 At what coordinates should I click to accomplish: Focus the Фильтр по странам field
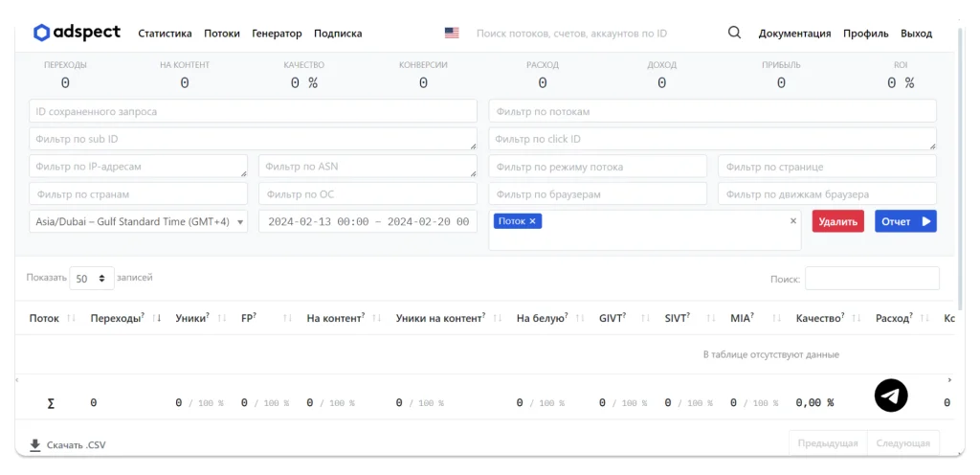pyautogui.click(x=138, y=194)
